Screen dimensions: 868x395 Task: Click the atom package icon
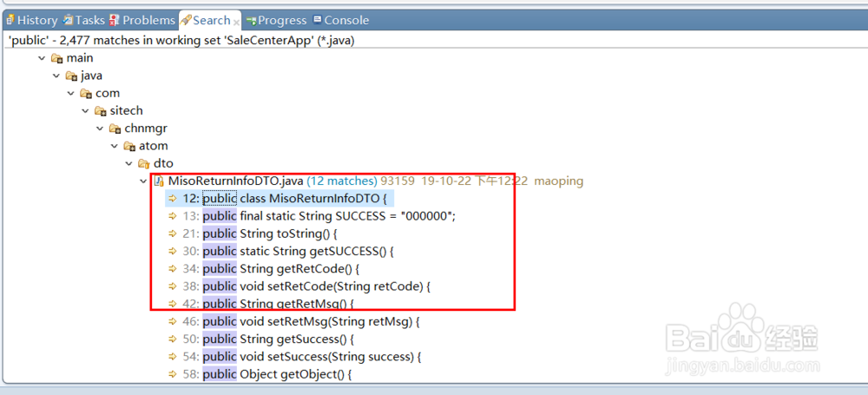(x=129, y=146)
